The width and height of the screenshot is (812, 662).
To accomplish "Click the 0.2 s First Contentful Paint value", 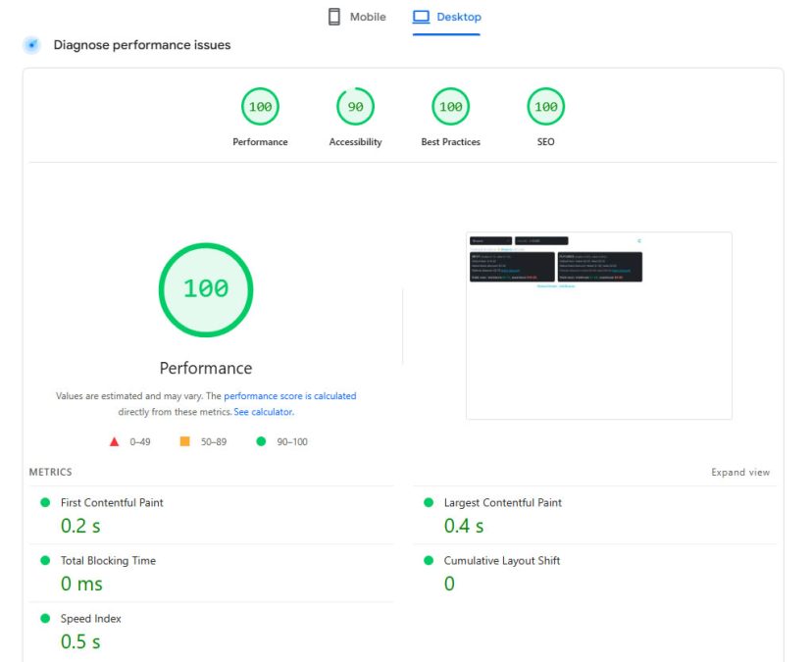I will click(x=80, y=526).
